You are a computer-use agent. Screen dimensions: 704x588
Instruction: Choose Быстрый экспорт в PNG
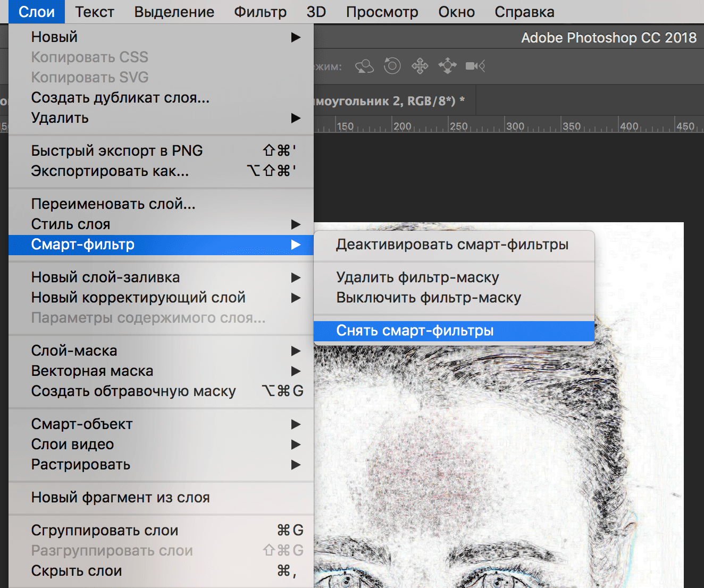pyautogui.click(x=117, y=150)
